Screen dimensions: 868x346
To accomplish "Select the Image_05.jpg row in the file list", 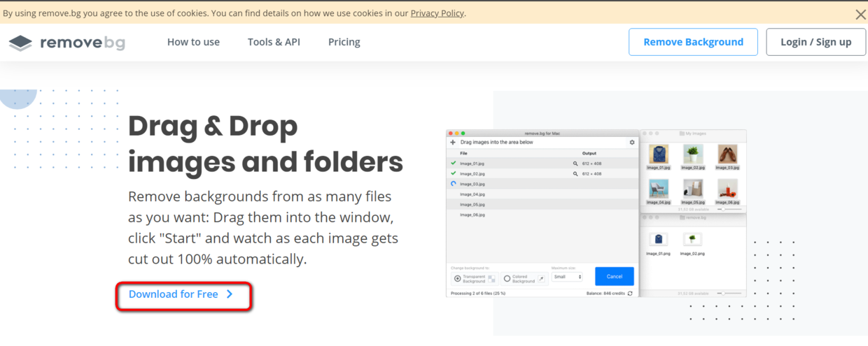I will [x=542, y=204].
